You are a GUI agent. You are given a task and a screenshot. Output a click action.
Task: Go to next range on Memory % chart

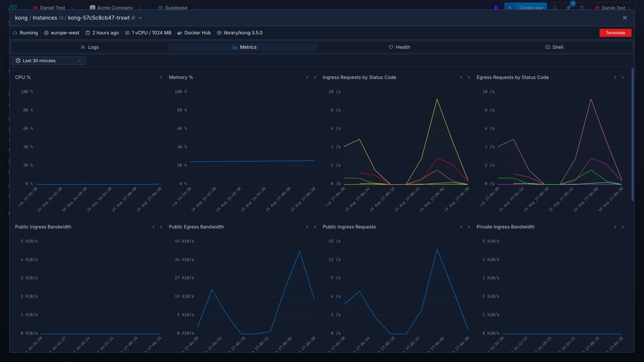(x=315, y=77)
